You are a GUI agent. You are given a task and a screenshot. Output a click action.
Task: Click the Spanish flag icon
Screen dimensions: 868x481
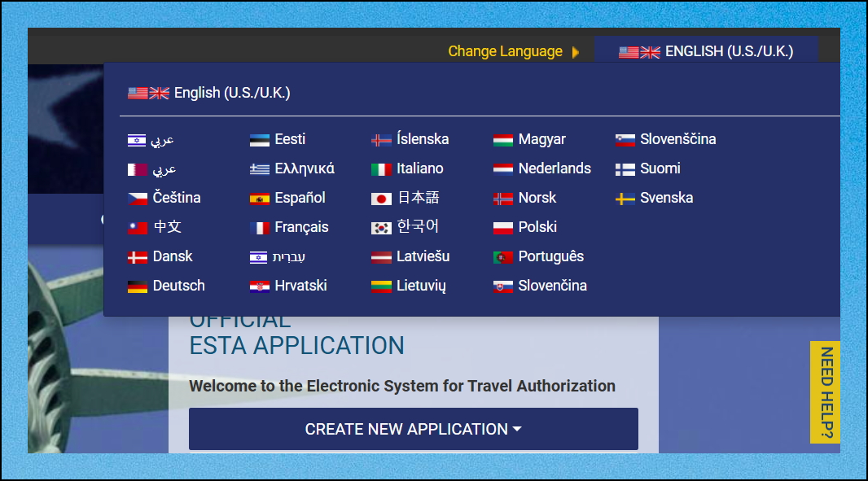pyautogui.click(x=260, y=198)
